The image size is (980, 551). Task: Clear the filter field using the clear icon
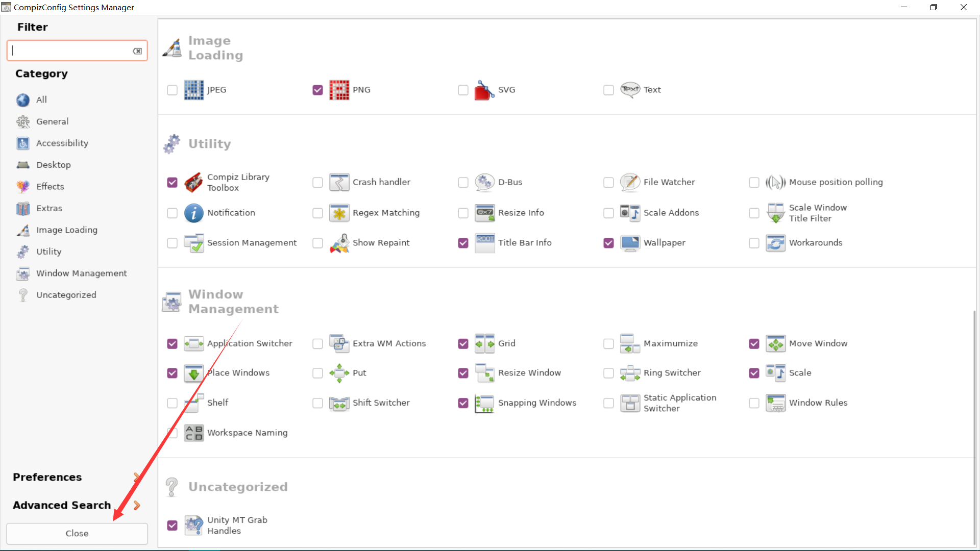[x=137, y=51]
